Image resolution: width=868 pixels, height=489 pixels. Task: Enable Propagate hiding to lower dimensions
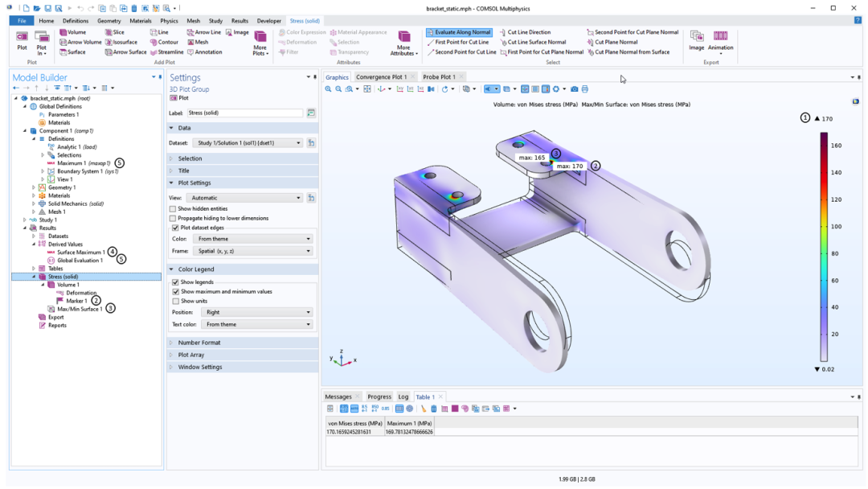(173, 218)
